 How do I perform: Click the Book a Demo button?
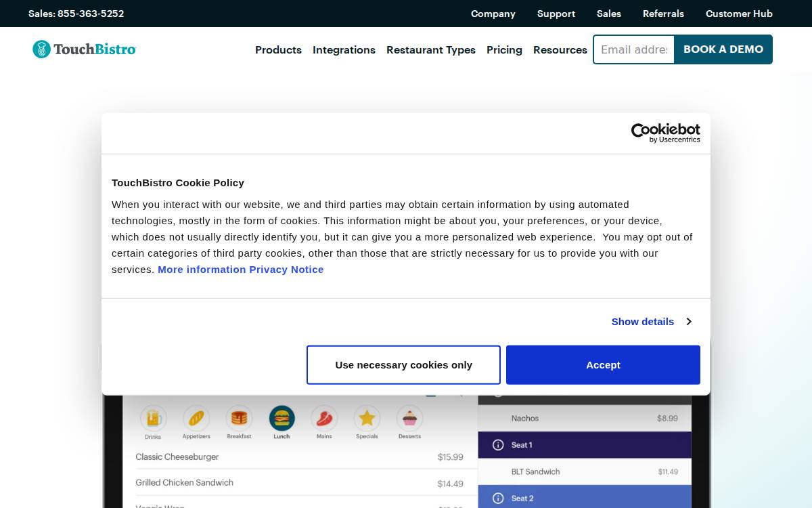point(723,49)
